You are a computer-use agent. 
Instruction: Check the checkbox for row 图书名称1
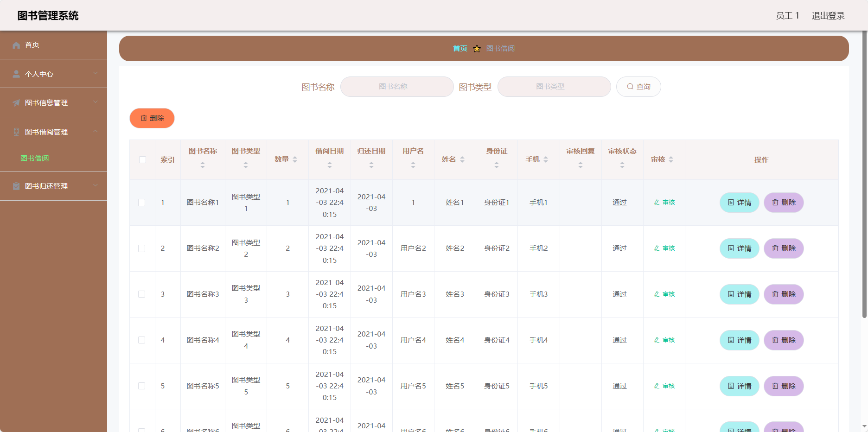[142, 203]
